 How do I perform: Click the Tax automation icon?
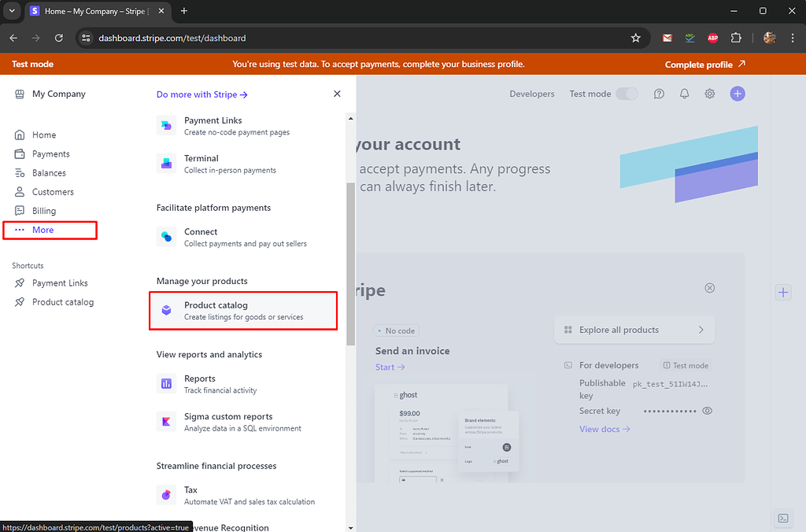(165, 495)
